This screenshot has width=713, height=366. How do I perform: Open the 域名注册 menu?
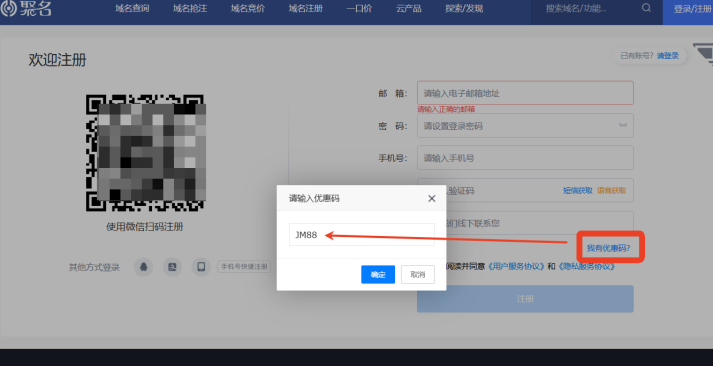(x=305, y=9)
